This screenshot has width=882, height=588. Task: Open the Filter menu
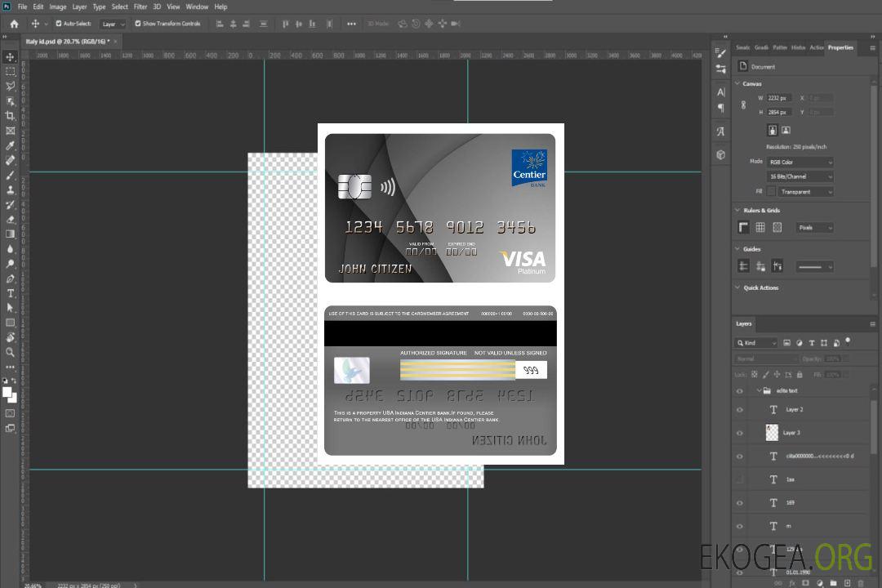click(140, 7)
